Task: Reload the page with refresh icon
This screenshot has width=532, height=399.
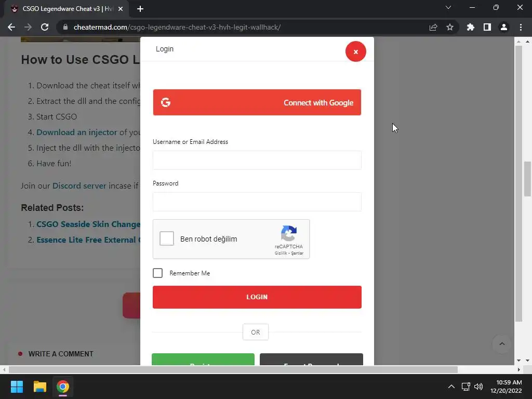Action: (x=45, y=27)
